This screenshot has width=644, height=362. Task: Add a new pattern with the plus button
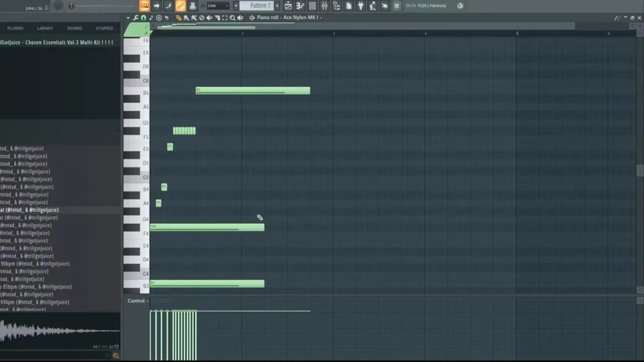[277, 6]
